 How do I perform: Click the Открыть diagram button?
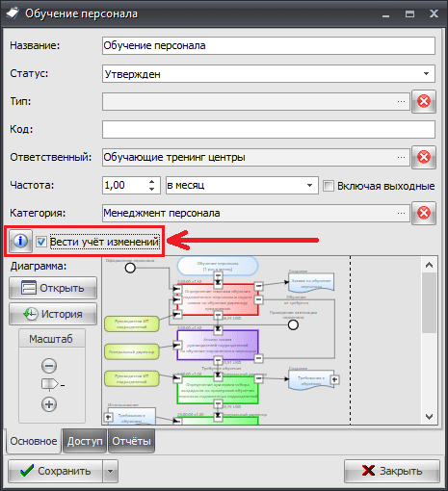(x=53, y=288)
